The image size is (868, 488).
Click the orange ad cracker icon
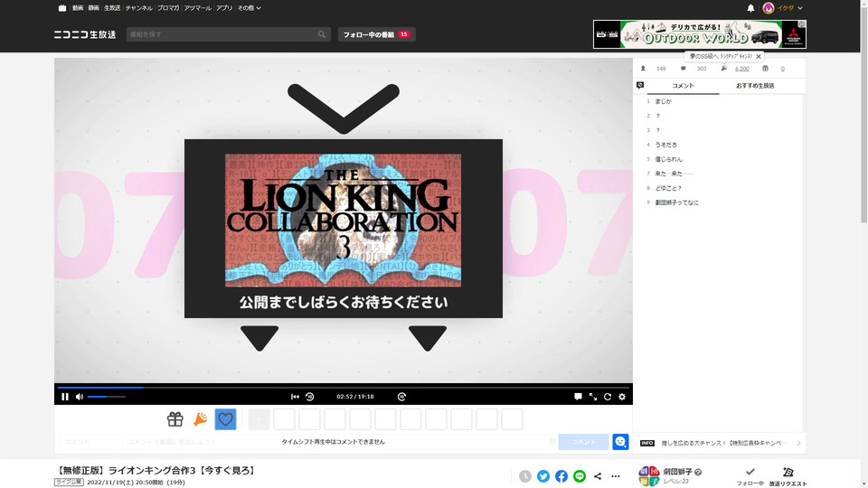(x=201, y=419)
